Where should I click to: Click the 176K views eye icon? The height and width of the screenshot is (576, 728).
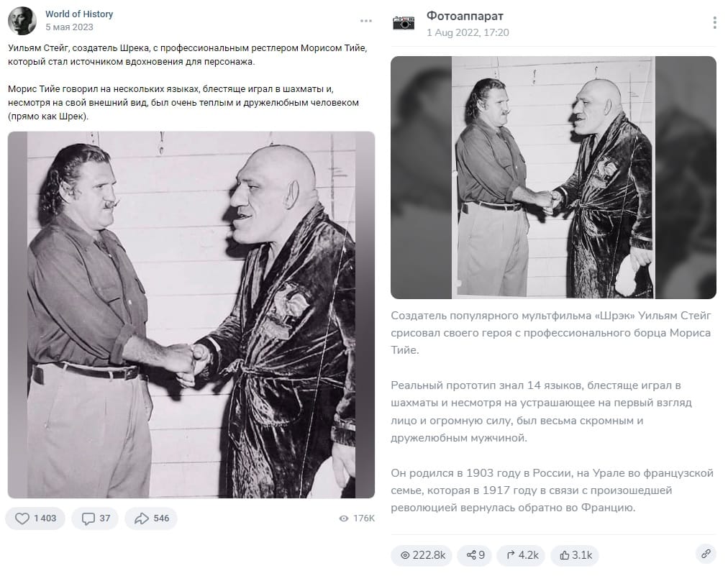click(344, 518)
